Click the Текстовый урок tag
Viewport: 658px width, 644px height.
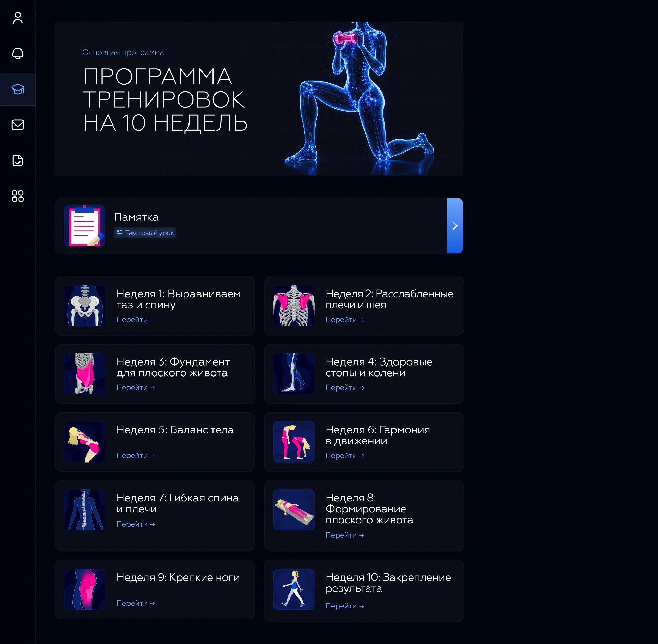[x=145, y=233]
